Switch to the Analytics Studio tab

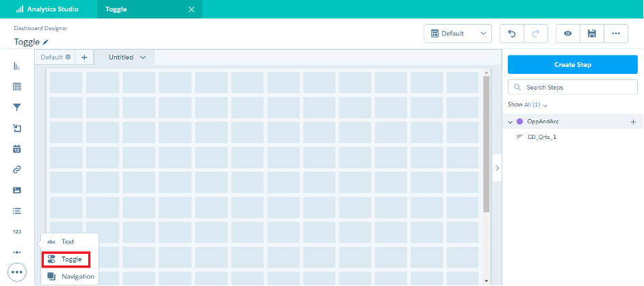pos(49,9)
